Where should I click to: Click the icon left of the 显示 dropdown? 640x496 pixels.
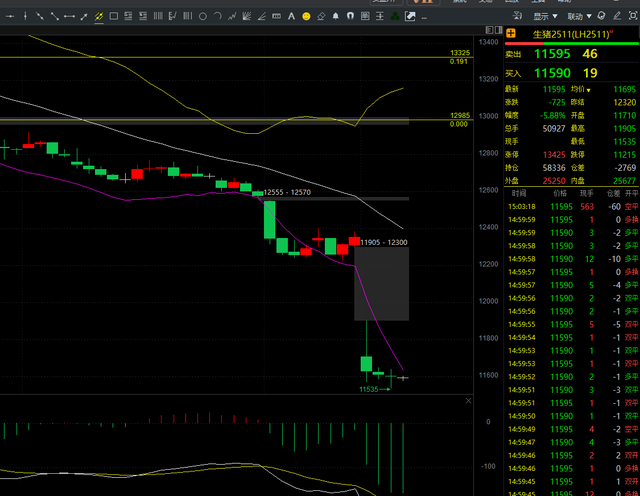tap(517, 16)
